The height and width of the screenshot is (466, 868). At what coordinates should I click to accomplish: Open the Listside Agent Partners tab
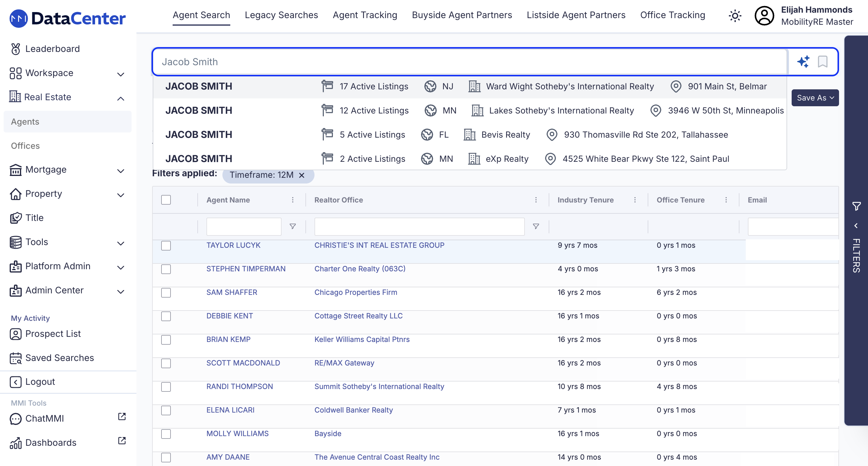click(576, 15)
